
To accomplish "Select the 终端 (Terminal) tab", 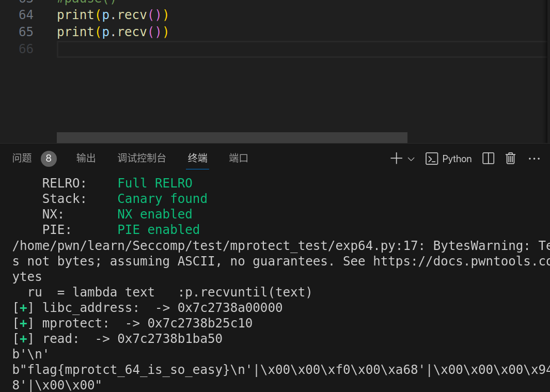I will click(x=198, y=158).
